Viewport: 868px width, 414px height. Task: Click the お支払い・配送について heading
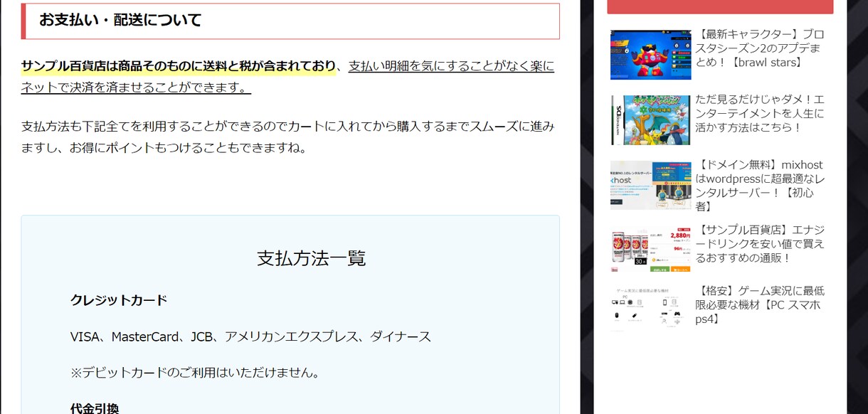290,21
